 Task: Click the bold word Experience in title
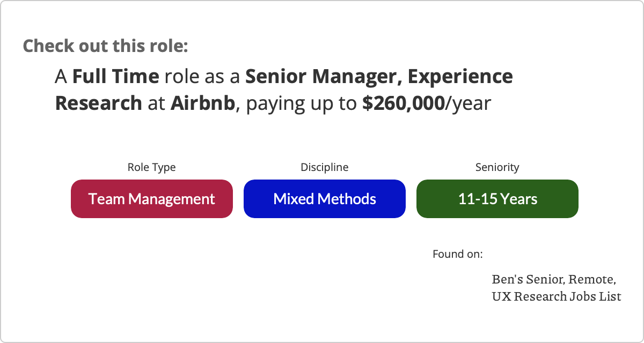[x=460, y=77]
